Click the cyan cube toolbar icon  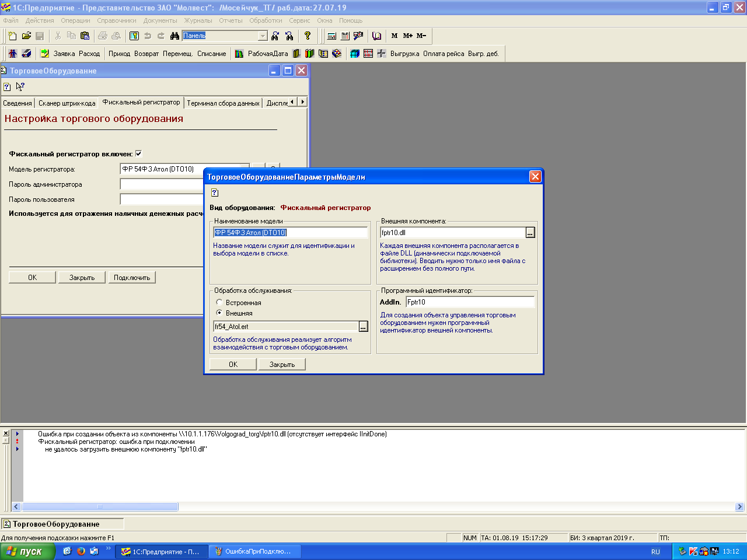coord(354,54)
